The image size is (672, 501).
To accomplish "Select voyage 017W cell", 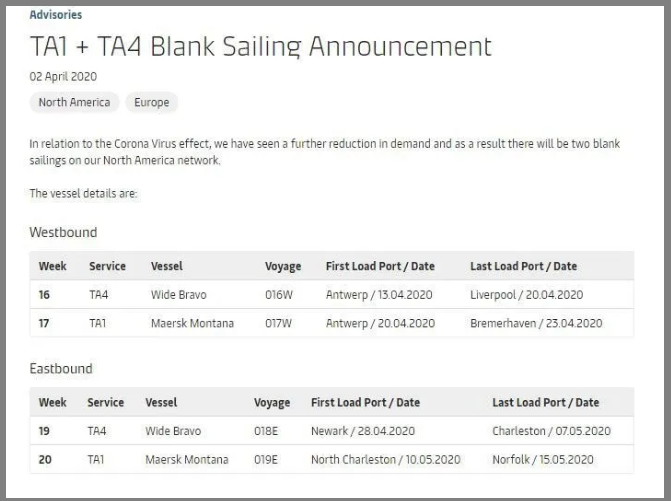I will point(279,323).
